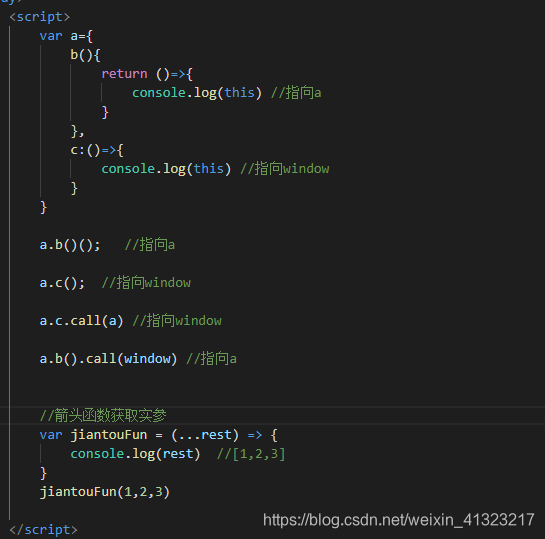Click console.log(this) with comment 指向window

215,169
